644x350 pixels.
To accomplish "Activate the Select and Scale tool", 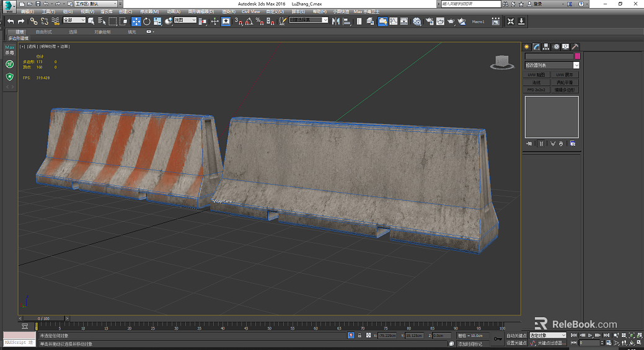I will coord(157,21).
